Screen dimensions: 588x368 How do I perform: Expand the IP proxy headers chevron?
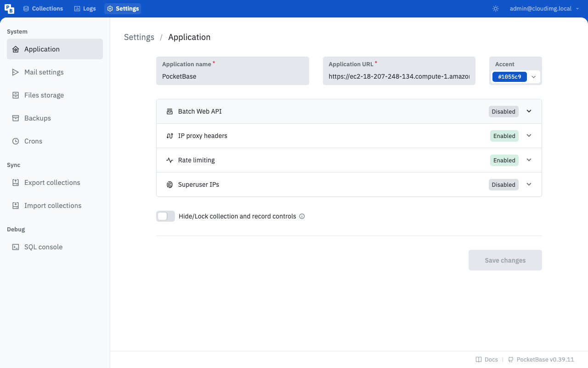coord(529,136)
